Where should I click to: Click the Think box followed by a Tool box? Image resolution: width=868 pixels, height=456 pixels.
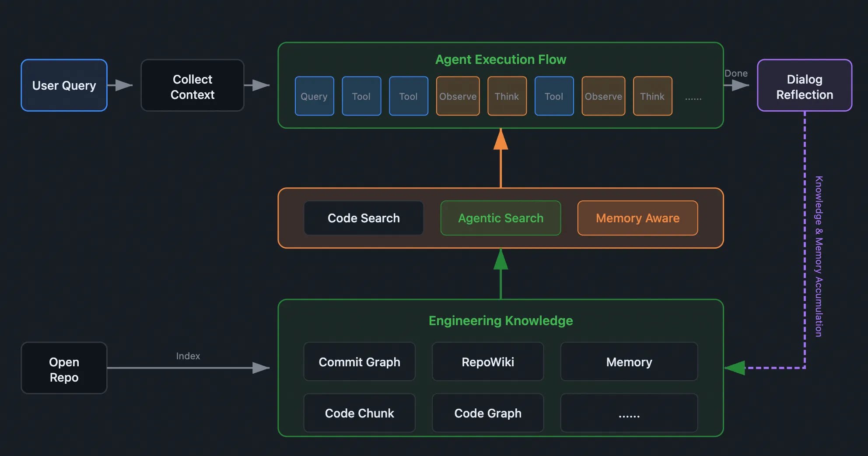507,96
